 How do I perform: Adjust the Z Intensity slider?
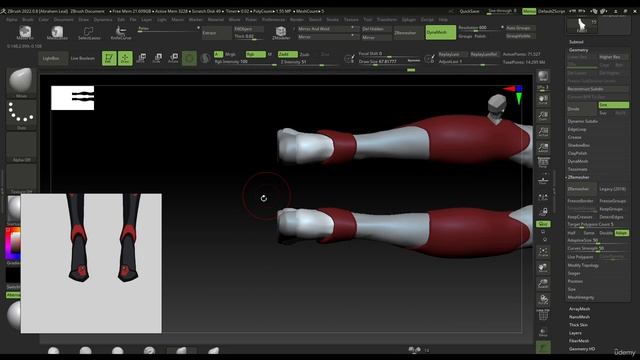(x=309, y=62)
